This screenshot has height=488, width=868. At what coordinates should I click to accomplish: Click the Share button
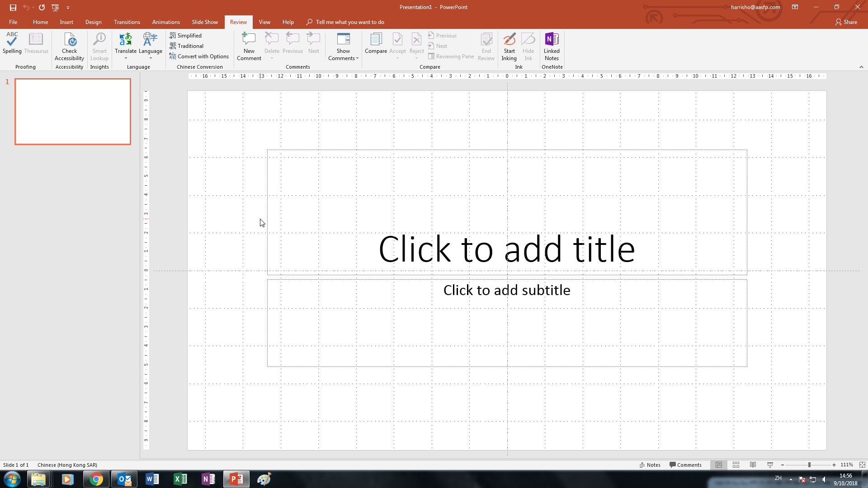pos(846,22)
